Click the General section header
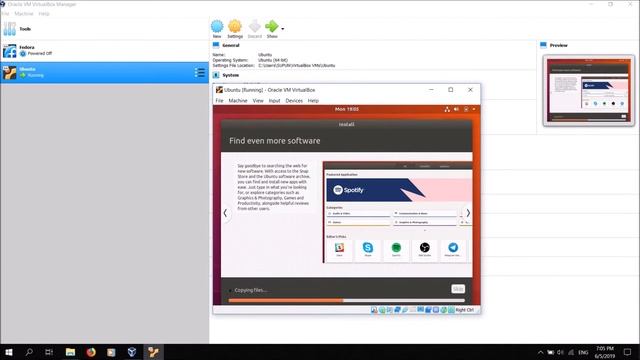This screenshot has height=360, width=640. point(231,45)
